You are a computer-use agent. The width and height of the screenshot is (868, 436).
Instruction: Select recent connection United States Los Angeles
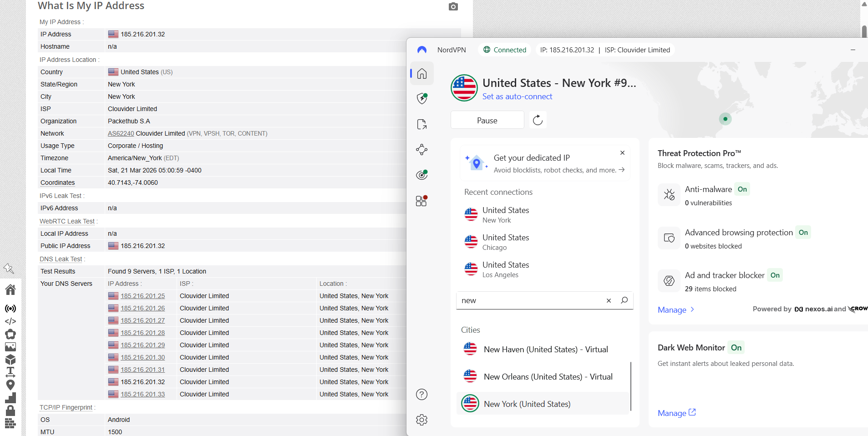point(544,269)
